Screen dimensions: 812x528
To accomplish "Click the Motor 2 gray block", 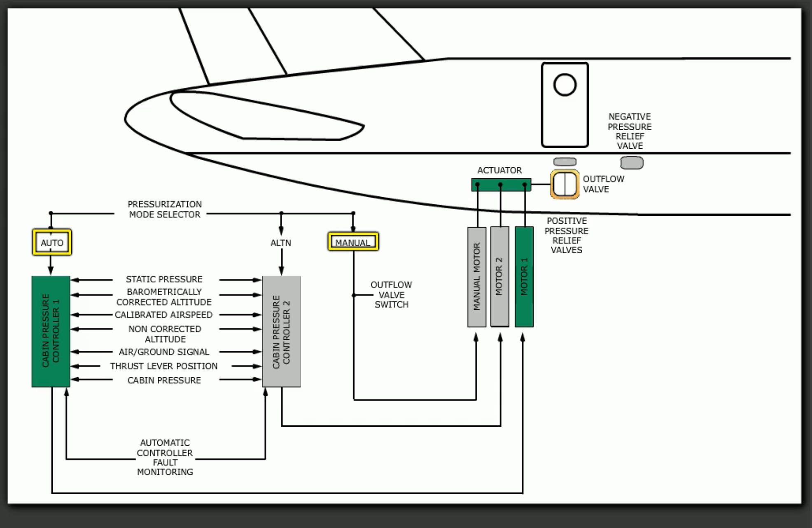I will click(499, 277).
